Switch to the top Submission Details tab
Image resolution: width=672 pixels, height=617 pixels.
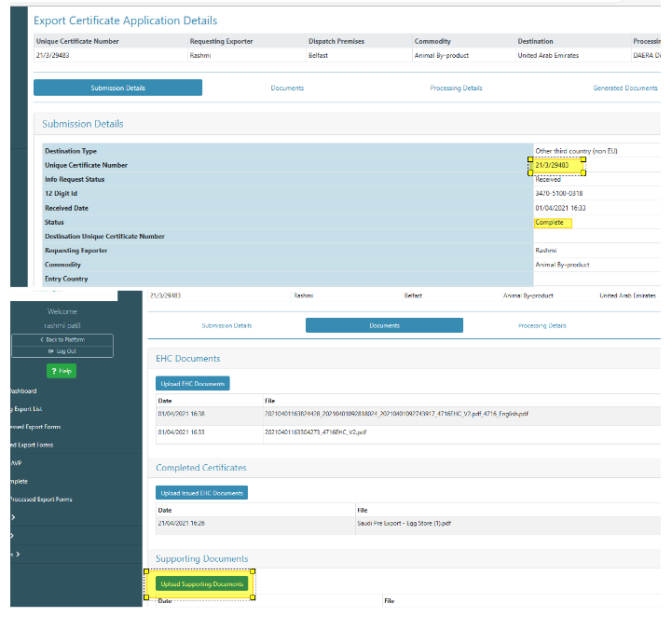117,88
